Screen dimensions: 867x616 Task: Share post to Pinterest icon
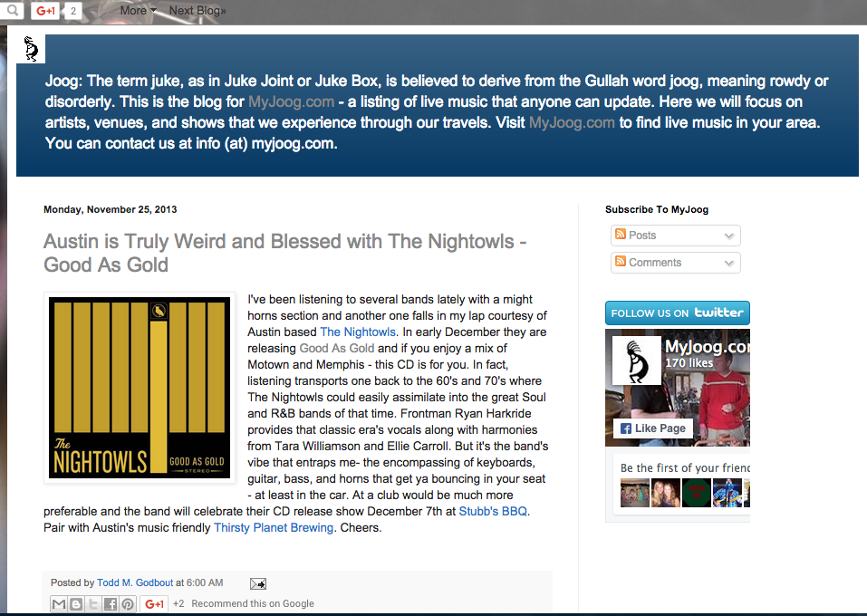pyautogui.click(x=127, y=604)
